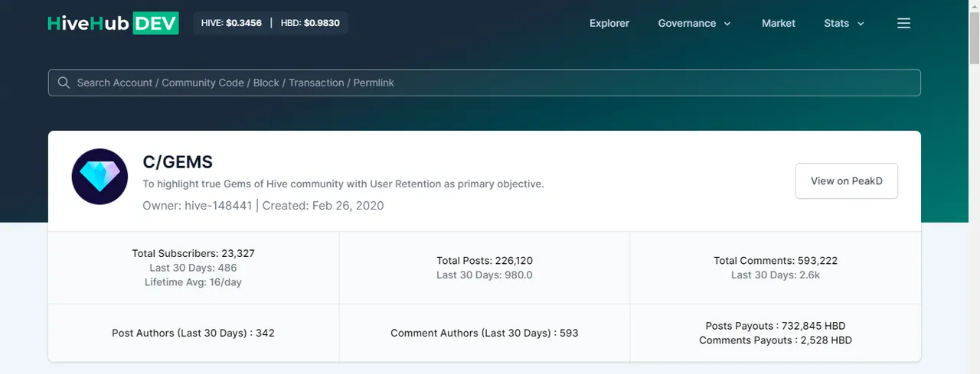Click the community description text
Screen dimensions: 980x374
coord(343,184)
